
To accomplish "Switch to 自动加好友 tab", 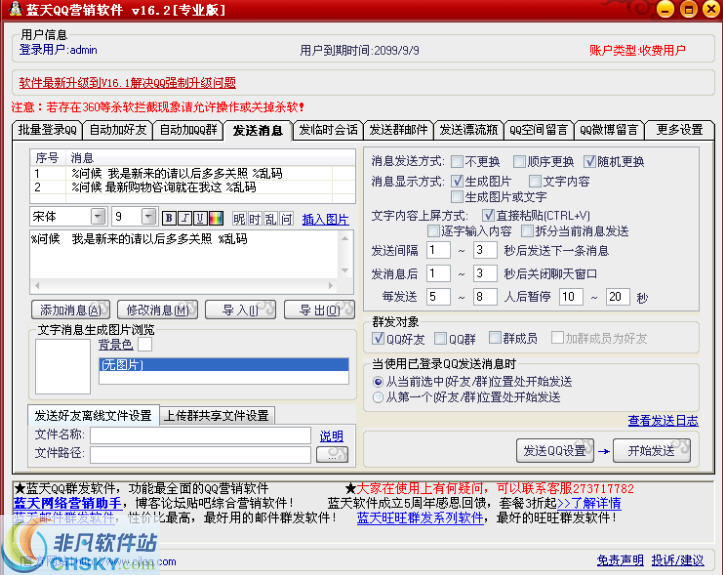I will click(118, 130).
